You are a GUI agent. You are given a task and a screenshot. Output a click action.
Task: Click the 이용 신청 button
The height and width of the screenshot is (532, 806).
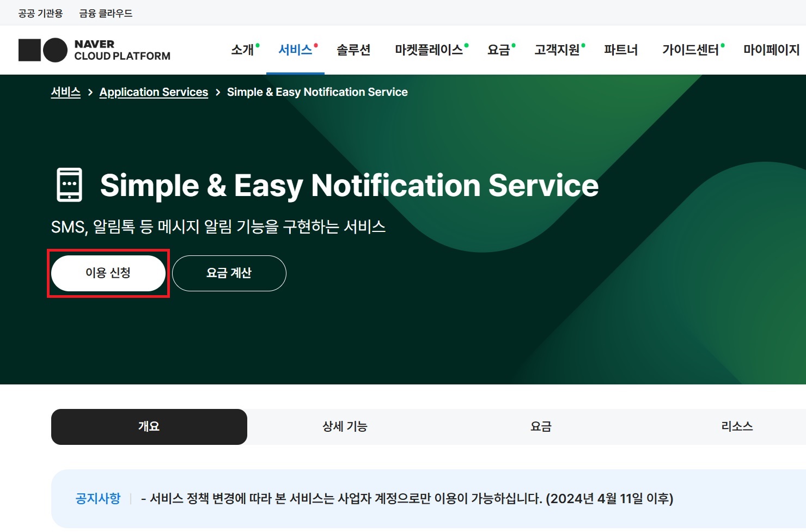coord(108,273)
